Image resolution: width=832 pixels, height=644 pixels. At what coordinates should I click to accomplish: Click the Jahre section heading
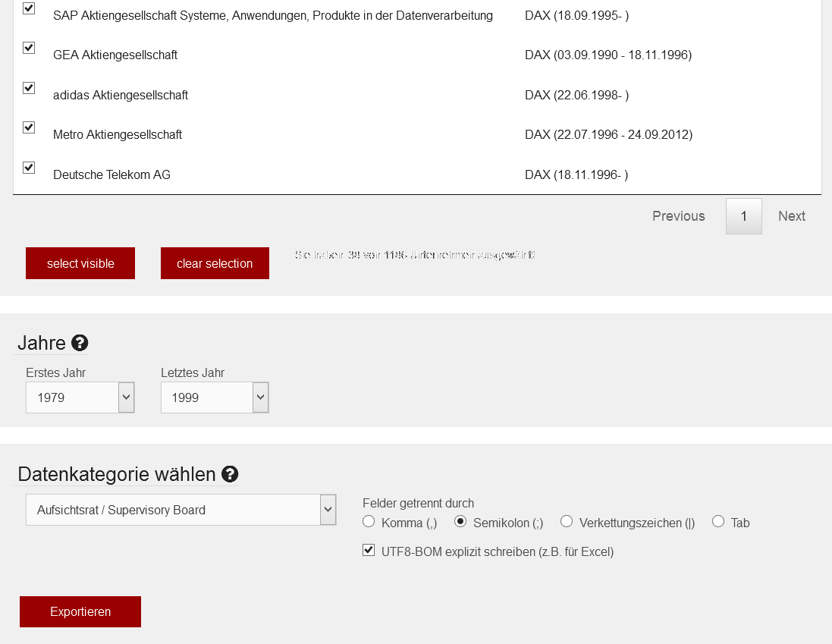click(x=42, y=343)
